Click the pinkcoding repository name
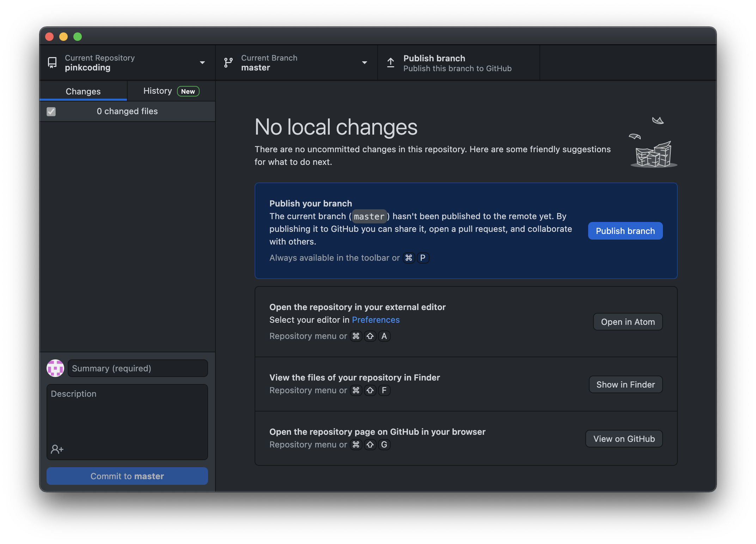This screenshot has width=756, height=544. 87,68
